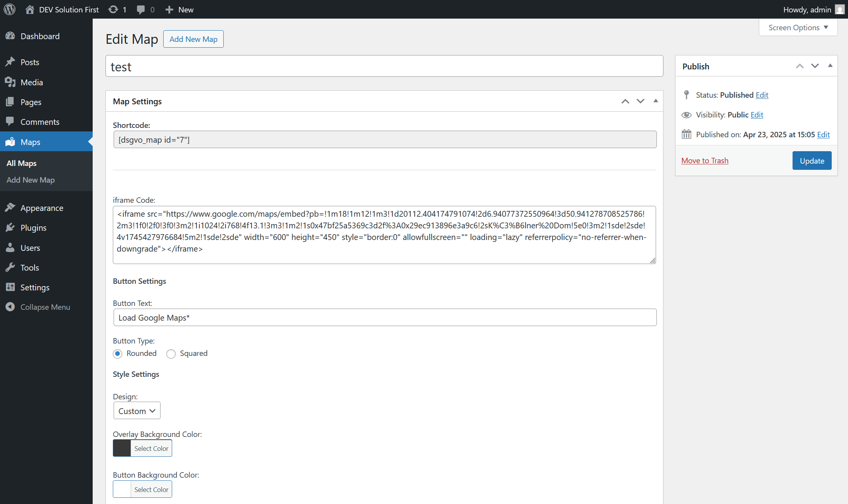The image size is (848, 504).
Task: Open the Overlay Background Color swatch
Action: click(x=122, y=448)
